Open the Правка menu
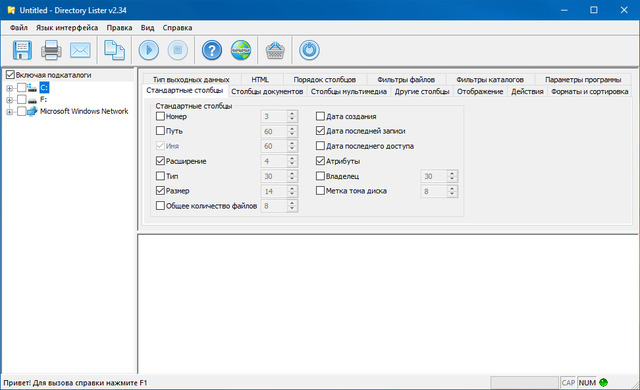 coord(119,28)
